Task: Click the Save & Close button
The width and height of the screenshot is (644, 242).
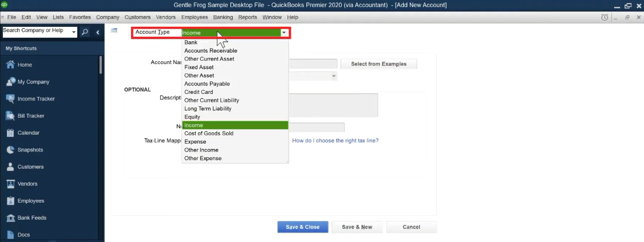Action: (302, 227)
